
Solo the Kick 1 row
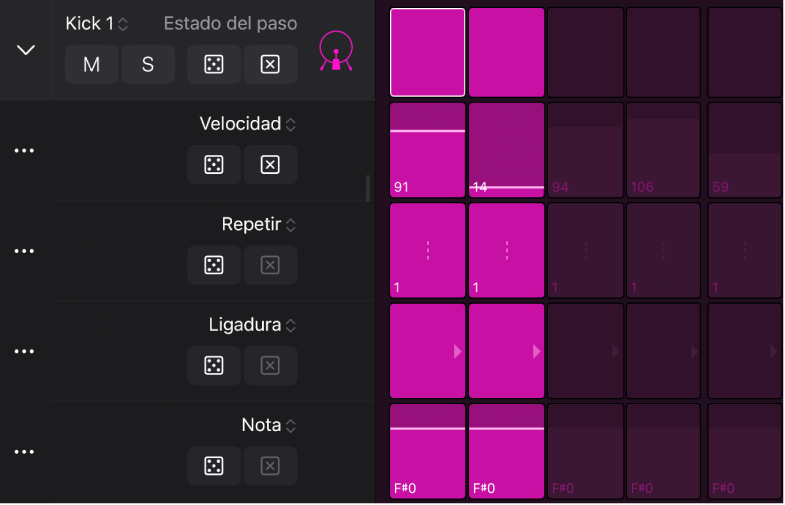148,65
